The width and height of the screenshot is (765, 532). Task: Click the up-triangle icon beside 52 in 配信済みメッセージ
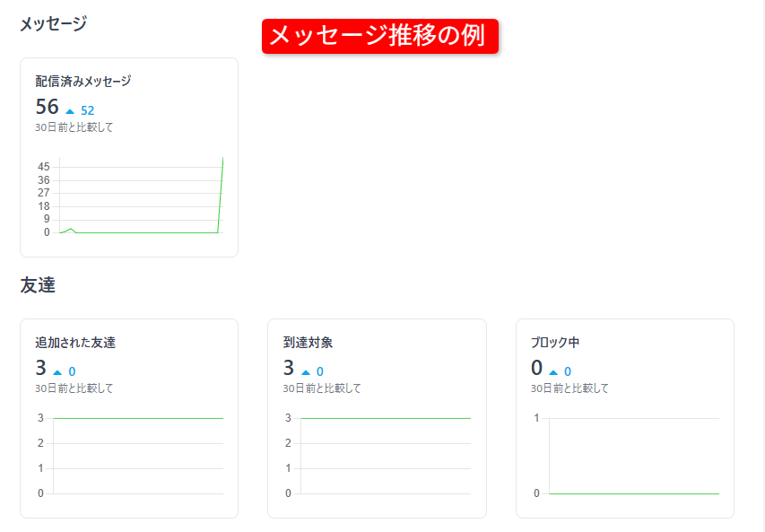point(70,110)
